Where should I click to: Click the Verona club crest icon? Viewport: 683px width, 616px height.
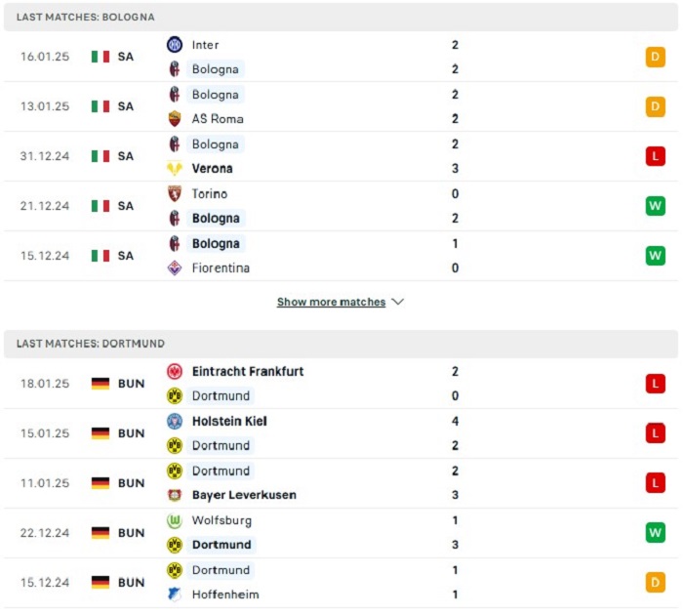pyautogui.click(x=175, y=168)
